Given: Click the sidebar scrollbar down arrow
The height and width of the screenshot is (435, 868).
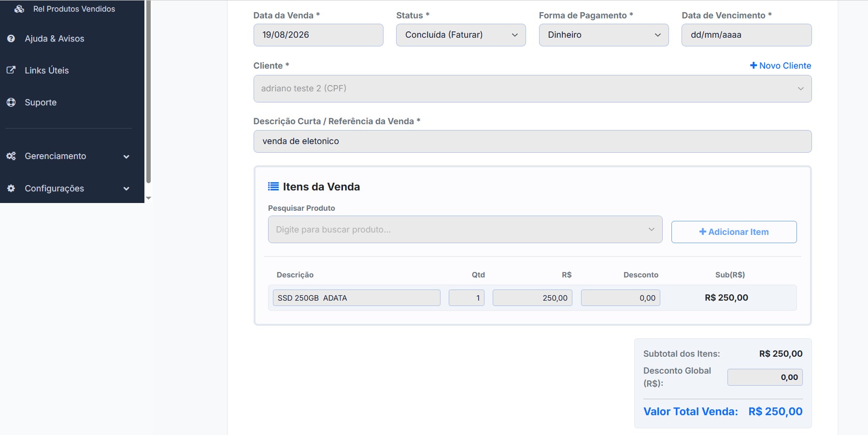Looking at the screenshot, I should click(x=149, y=198).
